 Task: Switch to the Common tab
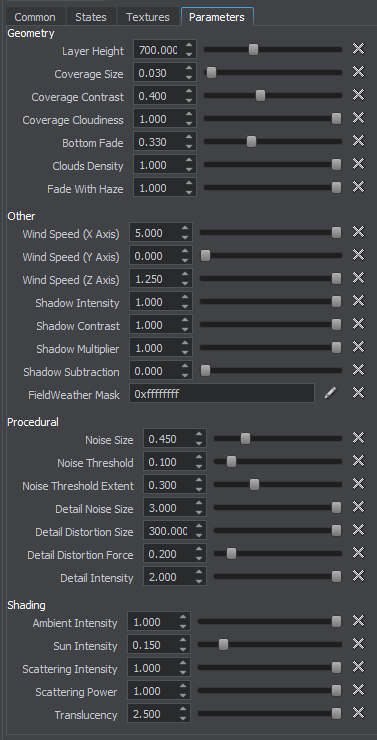[34, 17]
